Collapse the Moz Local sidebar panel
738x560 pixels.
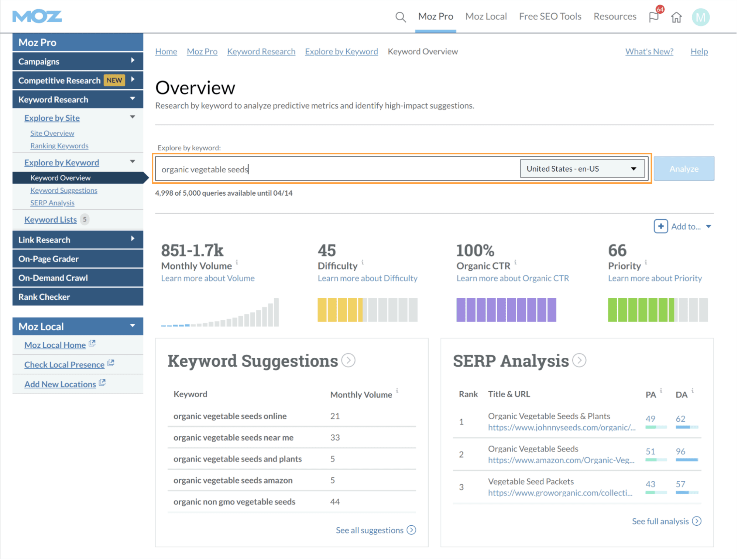tap(133, 326)
